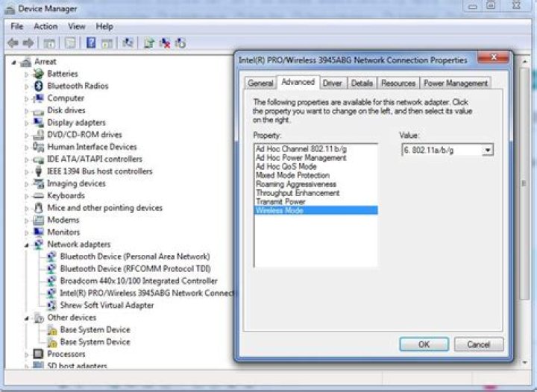Viewport: 537px width, 392px height.
Task: Click the Disable device toolbar icon
Action: click(x=180, y=43)
